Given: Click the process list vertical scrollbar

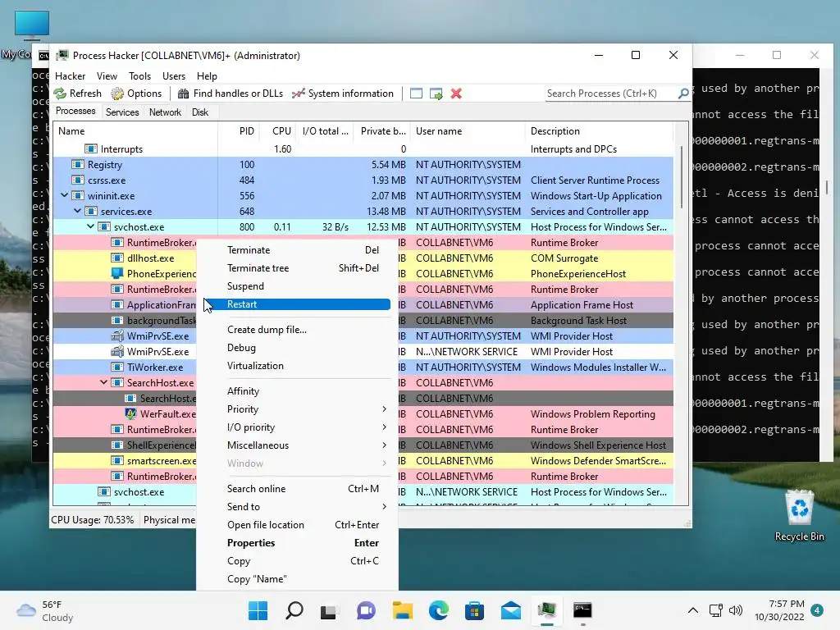Looking at the screenshot, I should pyautogui.click(x=682, y=177).
